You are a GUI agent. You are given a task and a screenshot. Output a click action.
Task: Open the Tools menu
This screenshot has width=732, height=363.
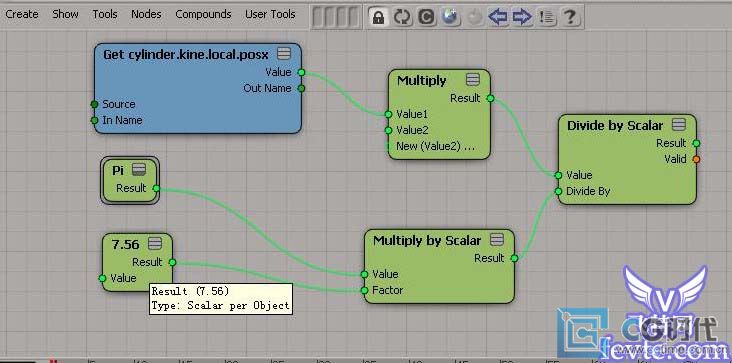[x=105, y=14]
